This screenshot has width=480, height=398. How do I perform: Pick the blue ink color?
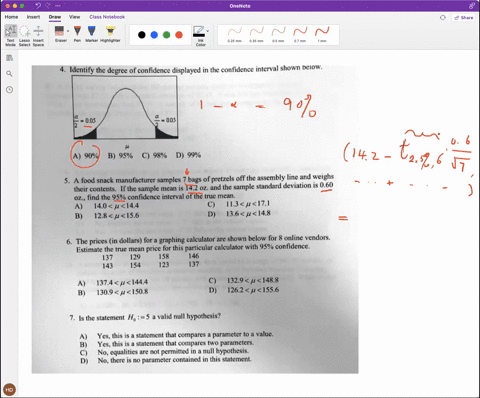154,35
